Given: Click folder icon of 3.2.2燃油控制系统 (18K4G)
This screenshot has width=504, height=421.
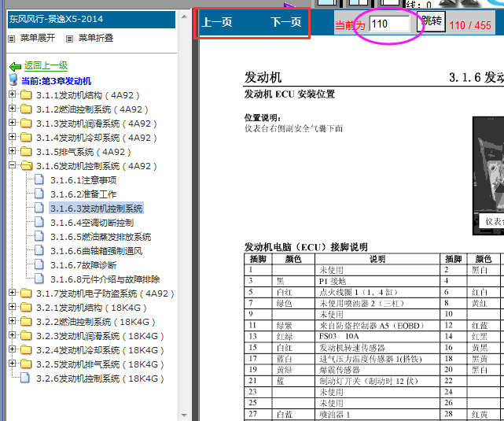Looking at the screenshot, I should [26, 321].
